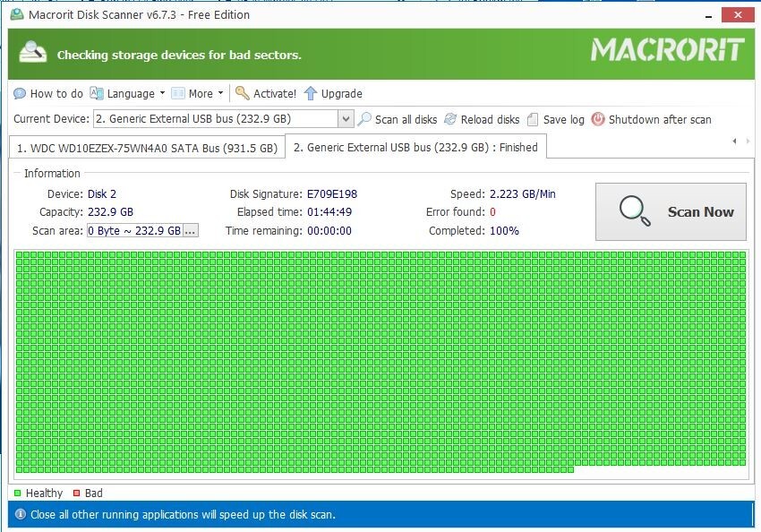Click the Checking storage devices banner text

[x=179, y=55]
